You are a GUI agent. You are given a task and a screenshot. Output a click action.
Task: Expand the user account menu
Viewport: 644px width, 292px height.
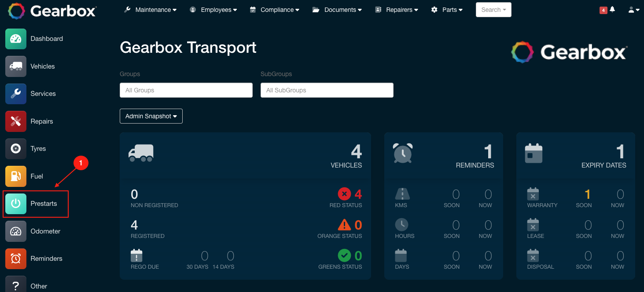click(x=633, y=10)
